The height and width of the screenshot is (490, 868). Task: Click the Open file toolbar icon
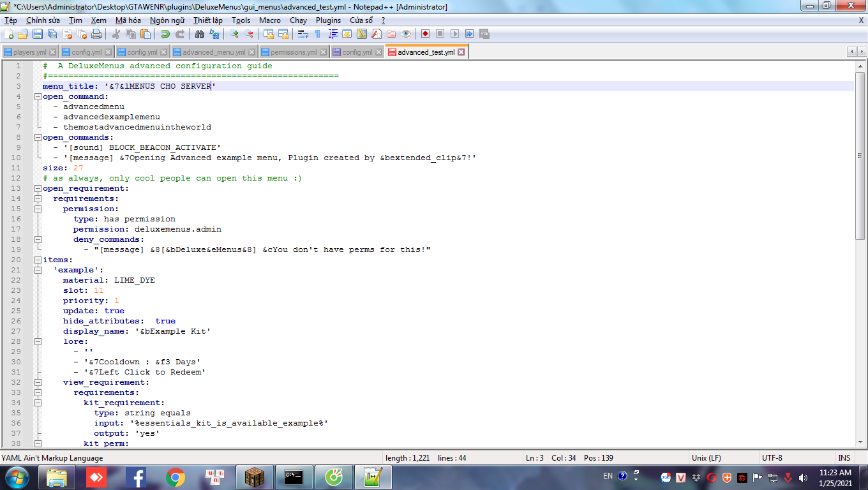(23, 34)
